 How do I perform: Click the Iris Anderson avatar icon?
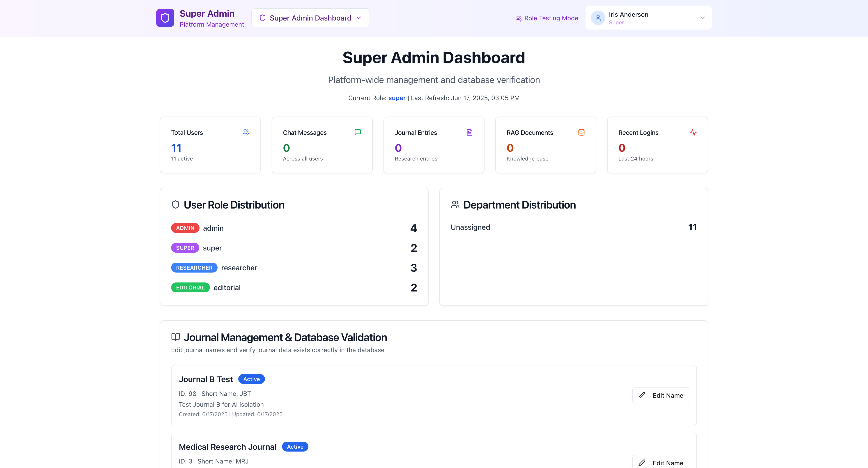tap(598, 18)
